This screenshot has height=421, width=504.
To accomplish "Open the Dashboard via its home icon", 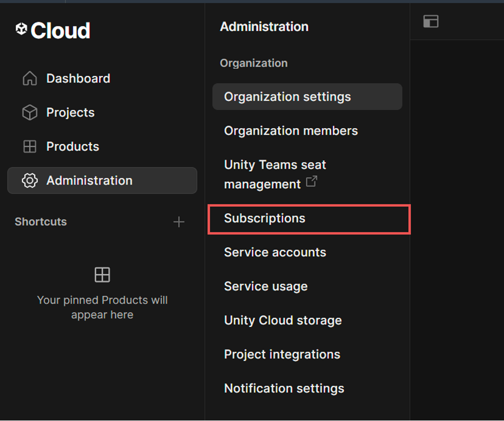I will 30,78.
